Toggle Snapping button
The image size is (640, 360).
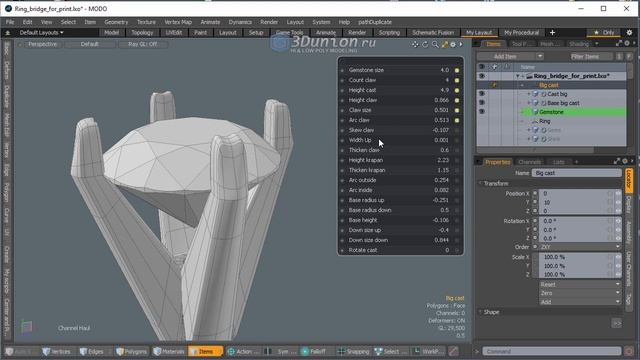coord(353,351)
